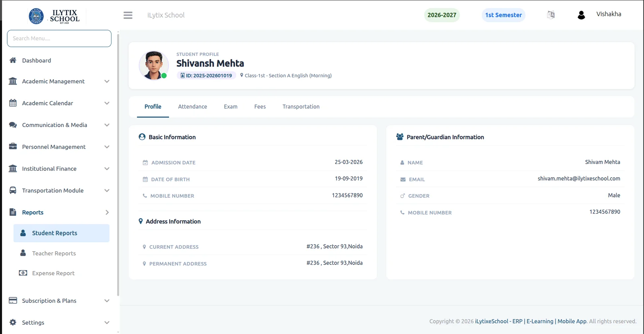Click the iLytix School logo
The image size is (644, 334).
pyautogui.click(x=54, y=16)
